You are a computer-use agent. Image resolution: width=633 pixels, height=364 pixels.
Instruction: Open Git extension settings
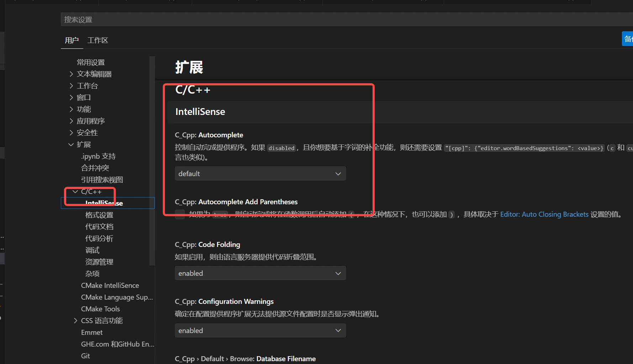coord(85,356)
